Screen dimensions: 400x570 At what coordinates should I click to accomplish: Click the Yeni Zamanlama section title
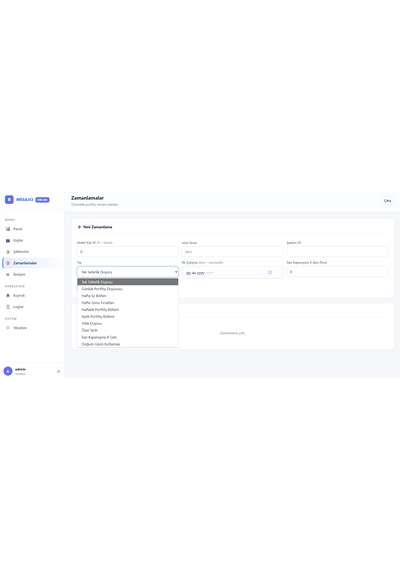coord(97,227)
